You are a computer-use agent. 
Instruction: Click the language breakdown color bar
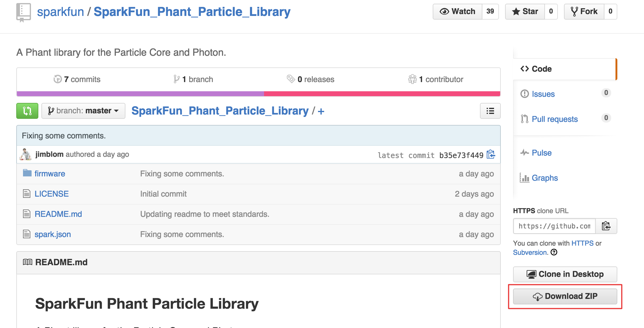click(x=259, y=94)
